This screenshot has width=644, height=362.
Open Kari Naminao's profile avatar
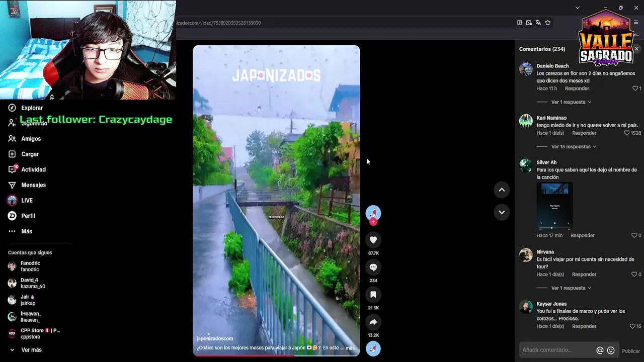pos(526,121)
